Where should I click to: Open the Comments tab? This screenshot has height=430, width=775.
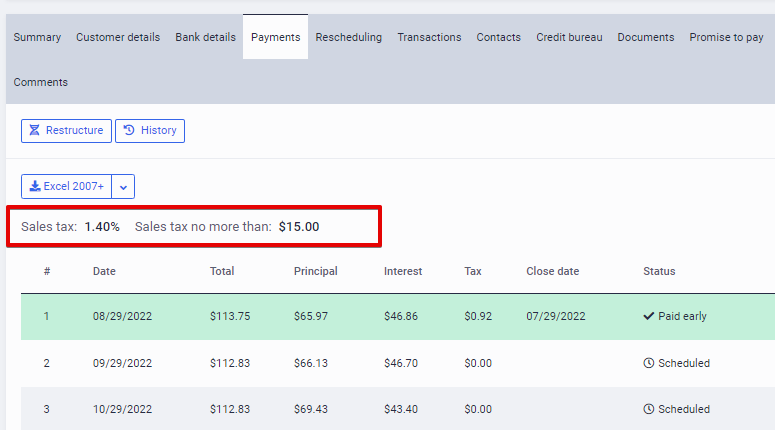pyautogui.click(x=41, y=82)
